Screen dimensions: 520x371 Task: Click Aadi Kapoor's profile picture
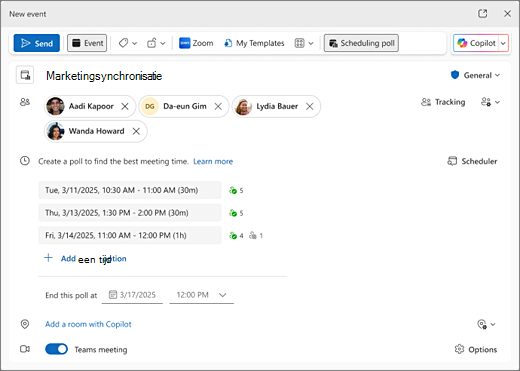pos(55,106)
